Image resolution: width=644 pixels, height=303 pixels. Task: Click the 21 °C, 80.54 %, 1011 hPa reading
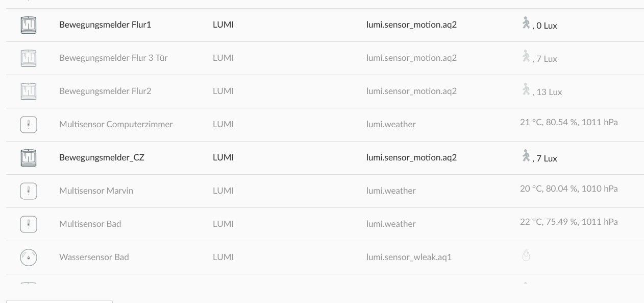pyautogui.click(x=568, y=123)
